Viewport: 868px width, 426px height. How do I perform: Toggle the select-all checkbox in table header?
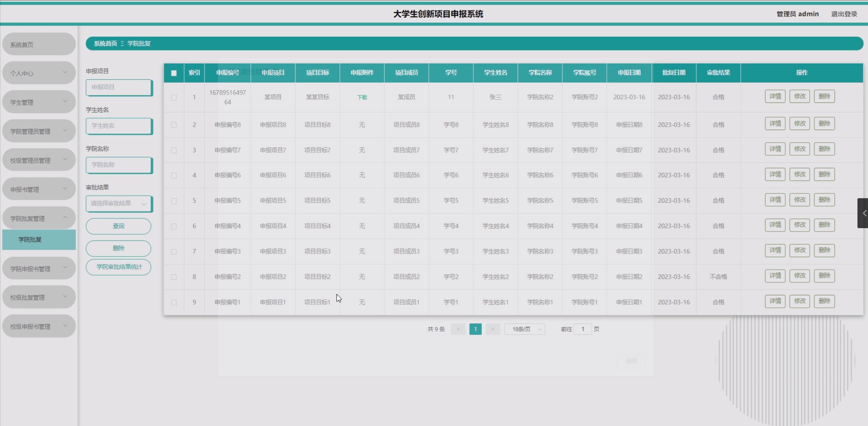coord(174,73)
